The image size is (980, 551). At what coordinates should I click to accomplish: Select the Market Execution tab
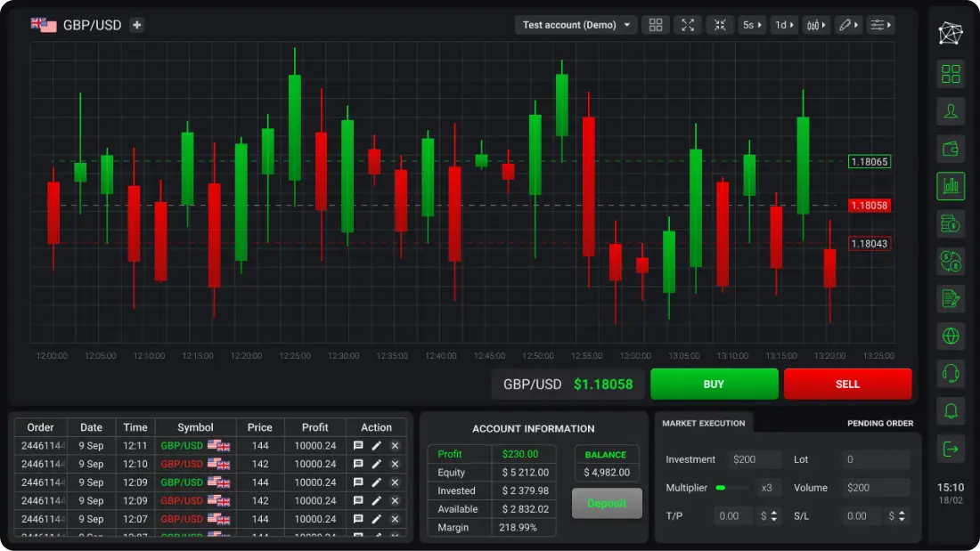703,423
